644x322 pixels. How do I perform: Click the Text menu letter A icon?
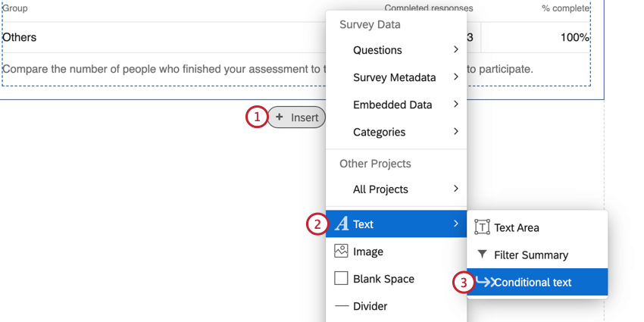coord(342,224)
